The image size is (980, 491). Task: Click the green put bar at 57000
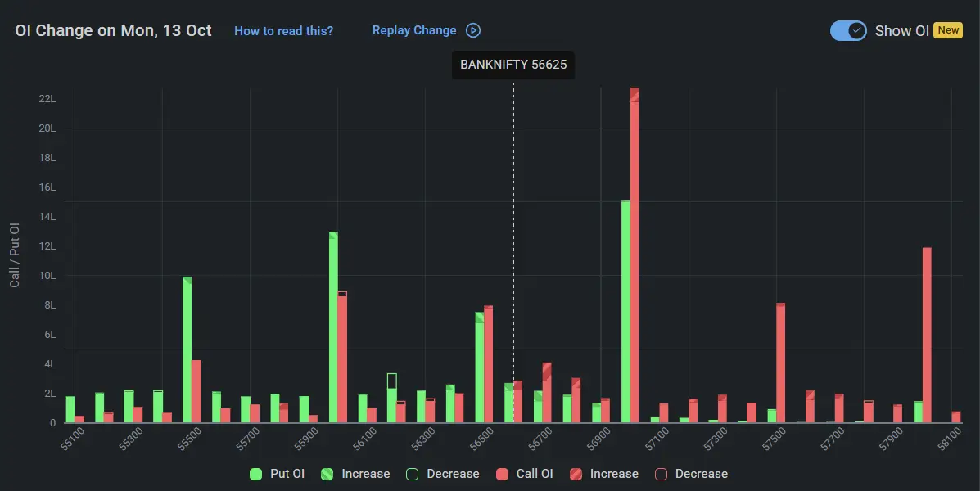[625, 311]
